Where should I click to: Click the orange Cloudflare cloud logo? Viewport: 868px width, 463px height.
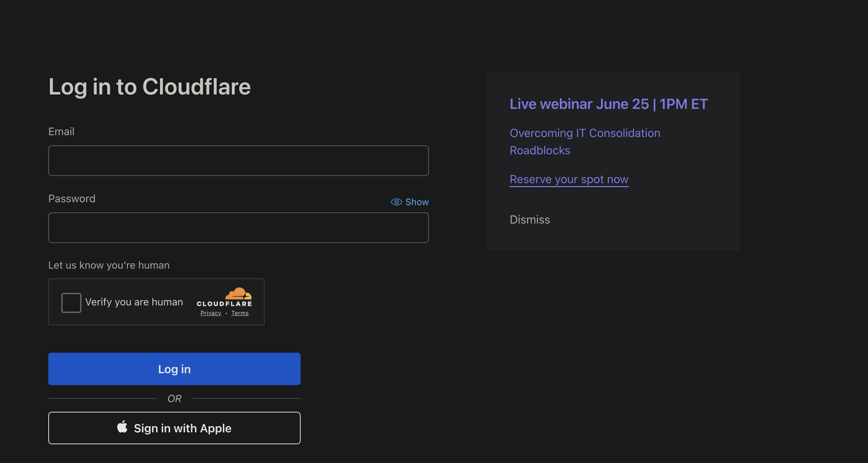click(x=238, y=294)
